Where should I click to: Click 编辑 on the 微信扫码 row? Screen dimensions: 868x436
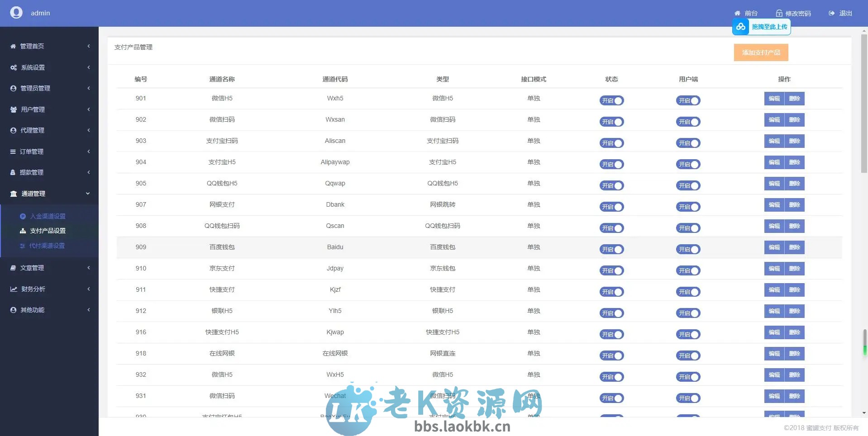[x=774, y=120]
